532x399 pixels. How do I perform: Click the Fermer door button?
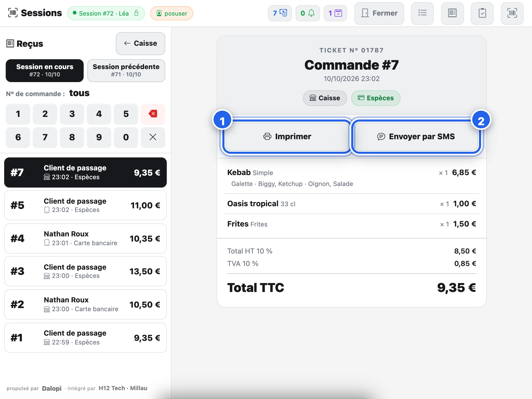tap(379, 13)
